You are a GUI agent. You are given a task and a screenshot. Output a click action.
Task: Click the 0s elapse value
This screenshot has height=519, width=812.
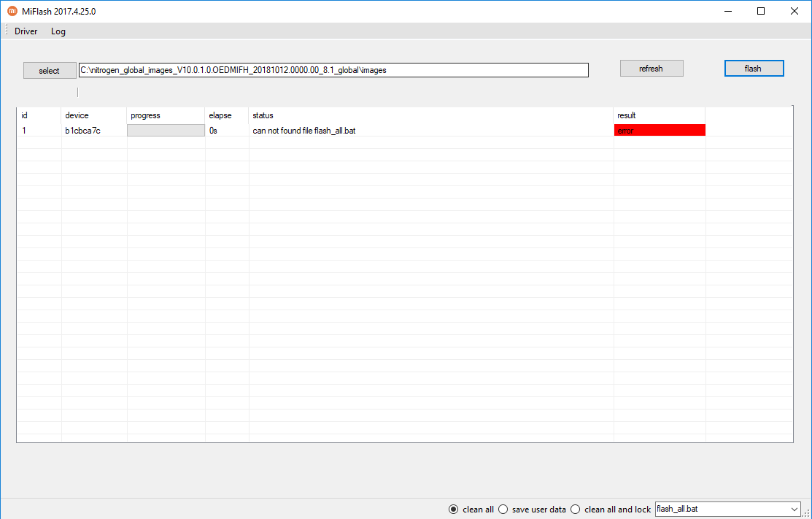tap(213, 131)
